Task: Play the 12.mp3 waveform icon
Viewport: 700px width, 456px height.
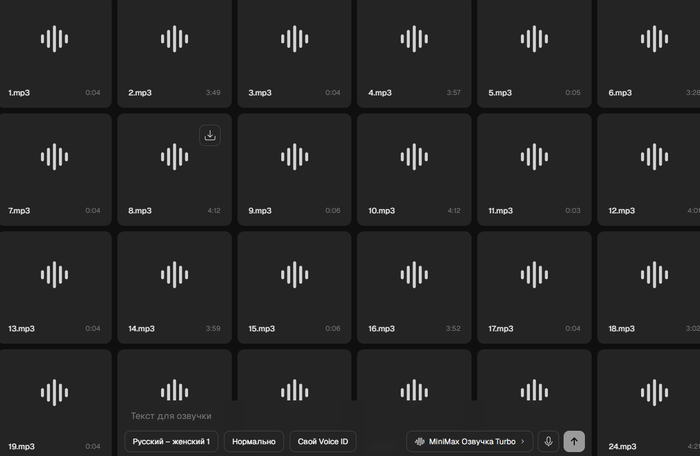Action: click(654, 157)
